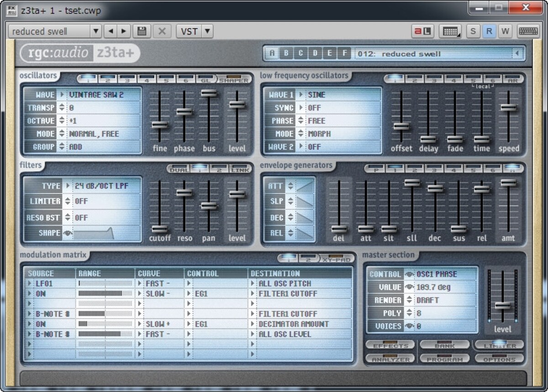Adjust oscillator TRANSP stepper arrows
This screenshot has height=392, width=548.
tap(62, 108)
